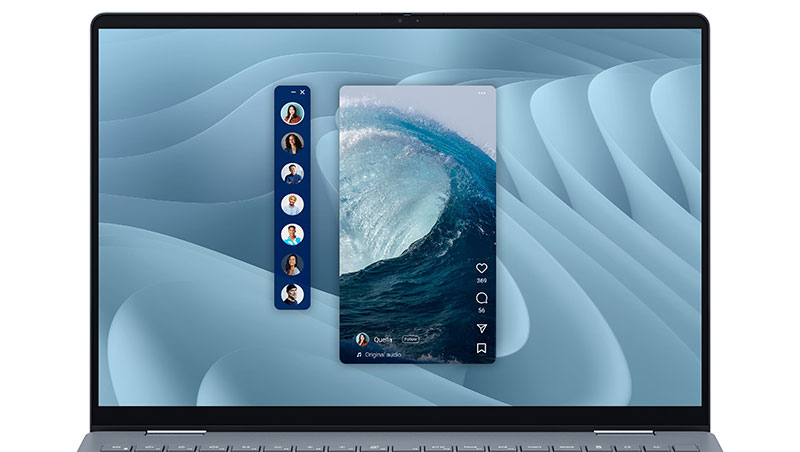Close the contacts sidebar panel

pyautogui.click(x=303, y=92)
